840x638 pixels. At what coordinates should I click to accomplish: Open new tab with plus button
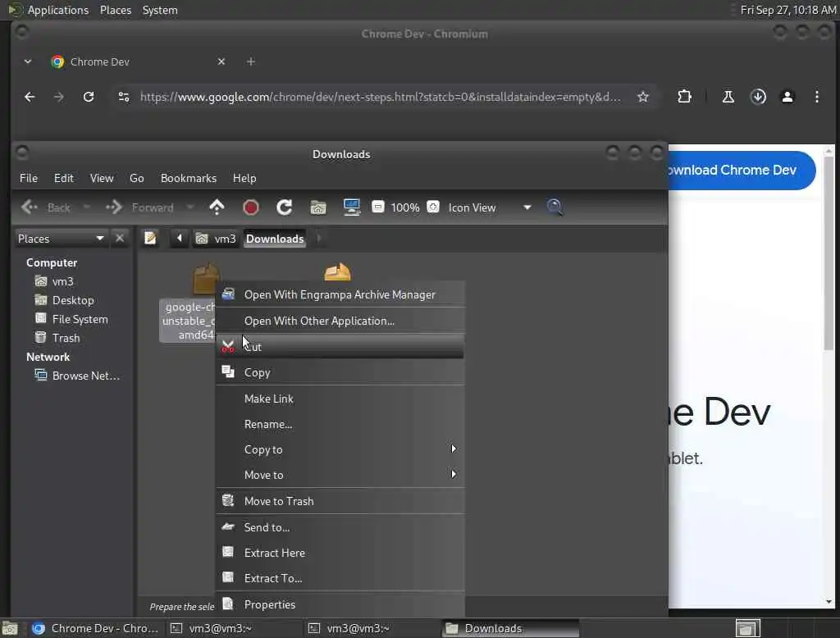[x=251, y=62]
